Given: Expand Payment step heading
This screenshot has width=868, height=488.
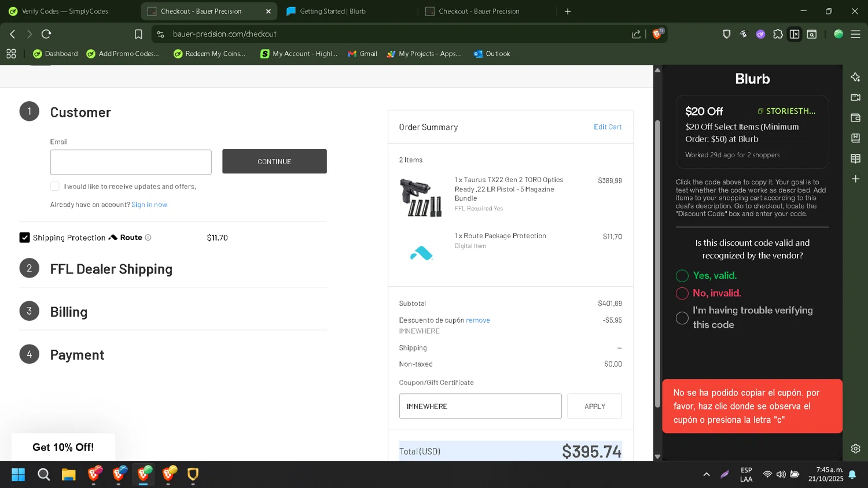Looking at the screenshot, I should [x=77, y=354].
